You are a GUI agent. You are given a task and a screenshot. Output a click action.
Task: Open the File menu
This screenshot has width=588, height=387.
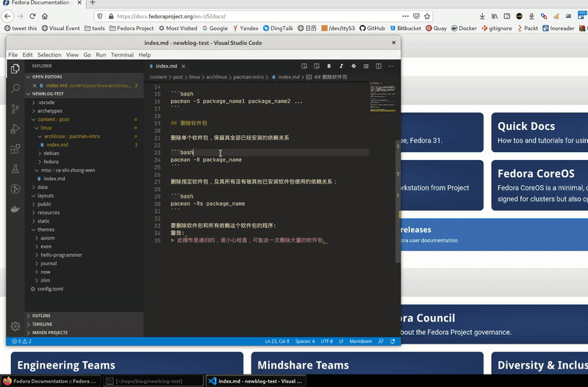point(13,54)
